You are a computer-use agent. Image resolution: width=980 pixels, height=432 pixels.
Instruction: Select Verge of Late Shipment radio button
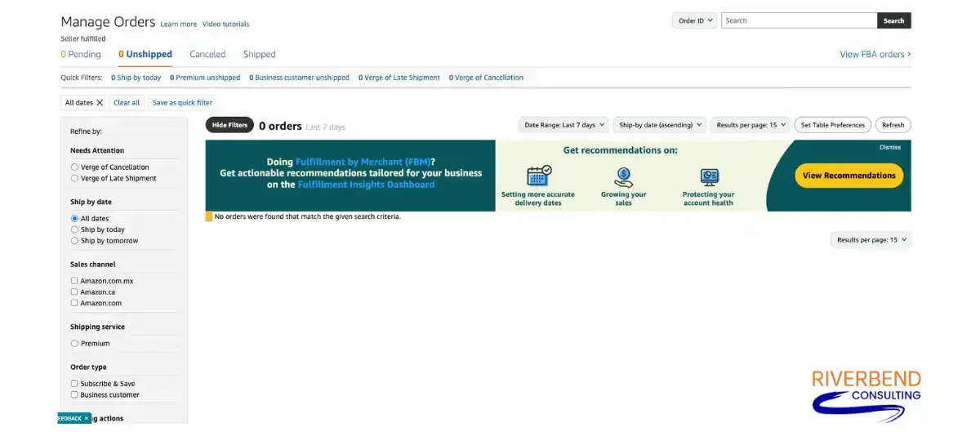[74, 178]
